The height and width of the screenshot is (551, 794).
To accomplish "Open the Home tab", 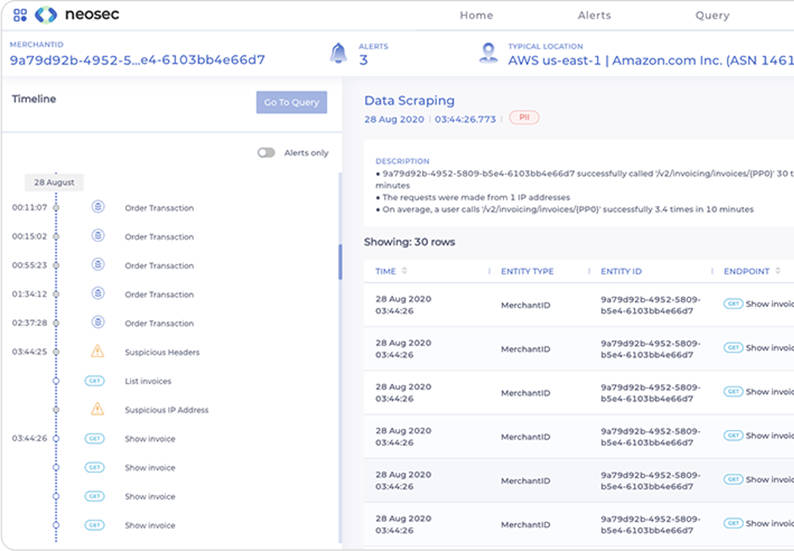I will (476, 16).
